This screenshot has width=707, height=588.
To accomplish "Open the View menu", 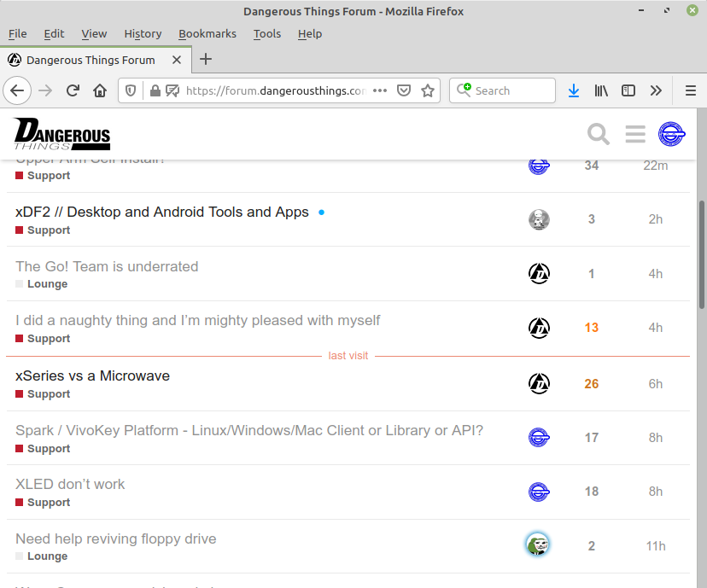I will pos(94,34).
